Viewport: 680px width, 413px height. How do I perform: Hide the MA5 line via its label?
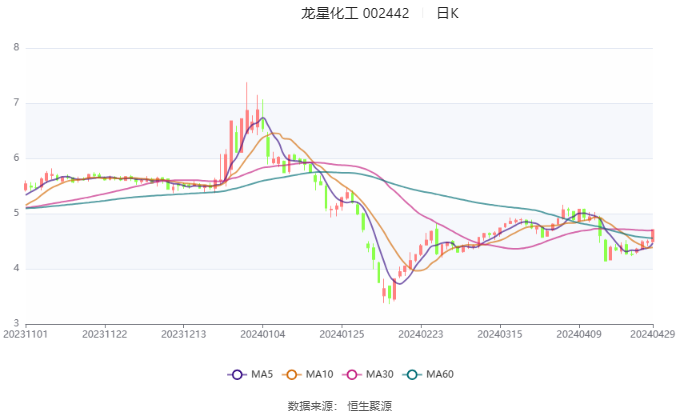[262, 374]
